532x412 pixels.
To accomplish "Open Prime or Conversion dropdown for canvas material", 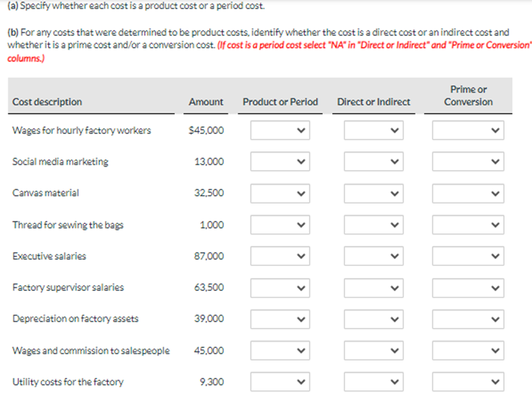I will [468, 193].
